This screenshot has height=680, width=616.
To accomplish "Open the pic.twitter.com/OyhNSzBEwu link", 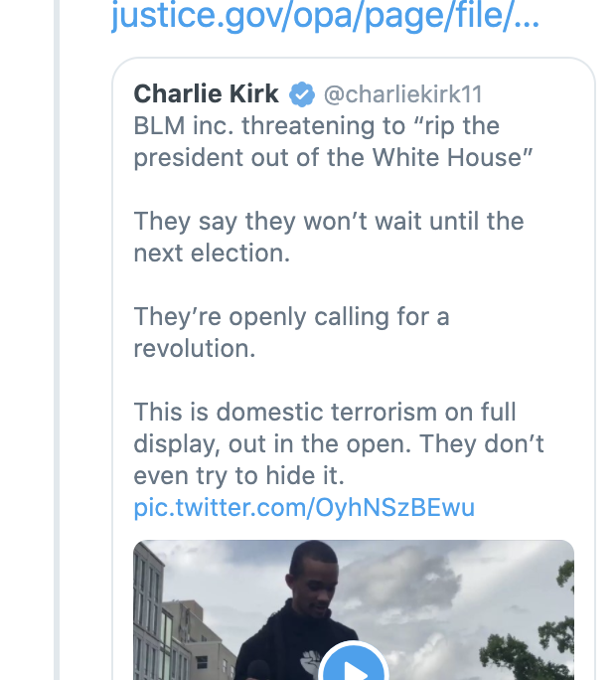I will [x=304, y=508].
